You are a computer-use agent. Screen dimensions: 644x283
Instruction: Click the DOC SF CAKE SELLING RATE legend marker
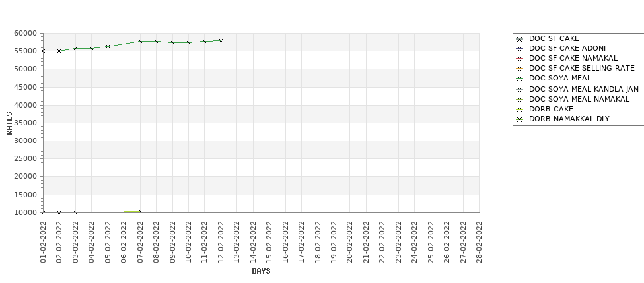(x=520, y=69)
